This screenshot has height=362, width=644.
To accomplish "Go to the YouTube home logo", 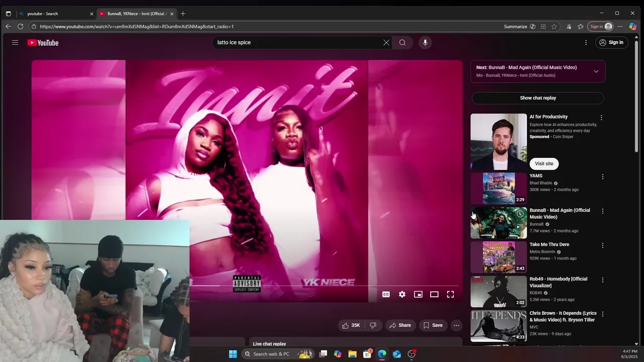I will click(x=43, y=43).
